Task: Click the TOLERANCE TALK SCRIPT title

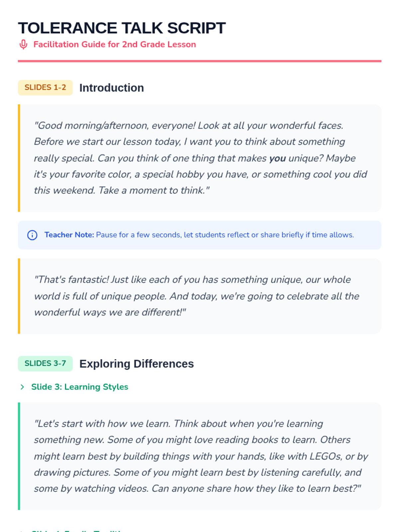Action: click(x=122, y=28)
